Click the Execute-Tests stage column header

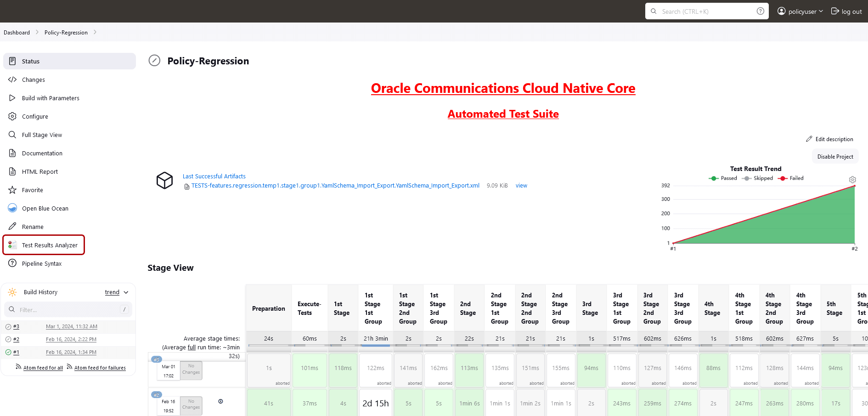click(x=310, y=308)
